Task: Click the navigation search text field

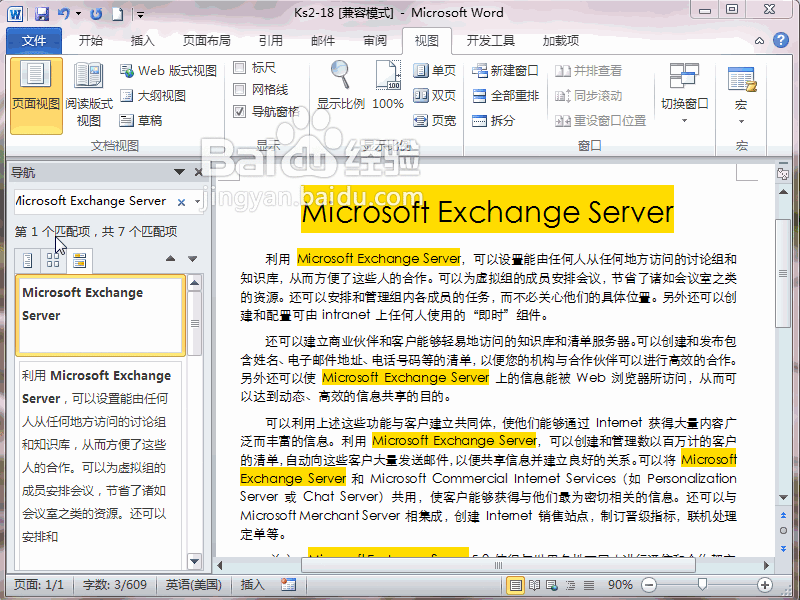Action: click(x=94, y=201)
